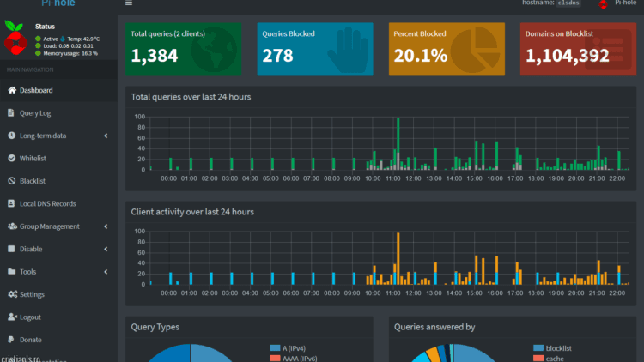Click the Total queries green box
The image size is (644, 362).
184,48
